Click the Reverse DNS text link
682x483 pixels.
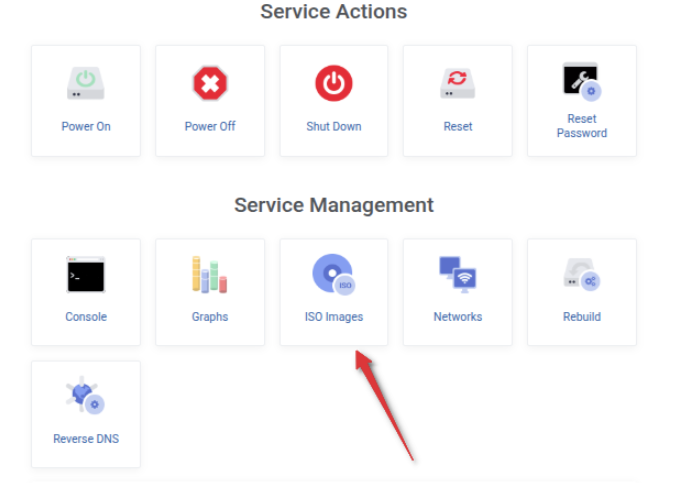coord(86,439)
